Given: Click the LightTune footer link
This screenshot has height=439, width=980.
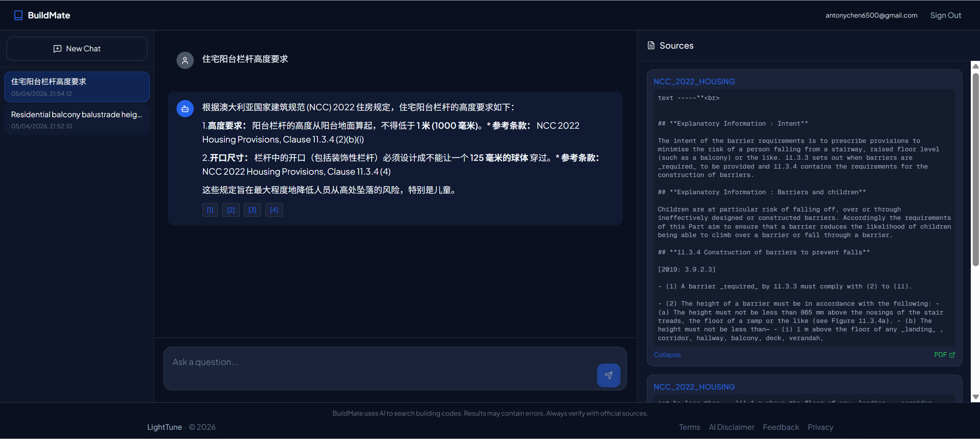Looking at the screenshot, I should 165,427.
